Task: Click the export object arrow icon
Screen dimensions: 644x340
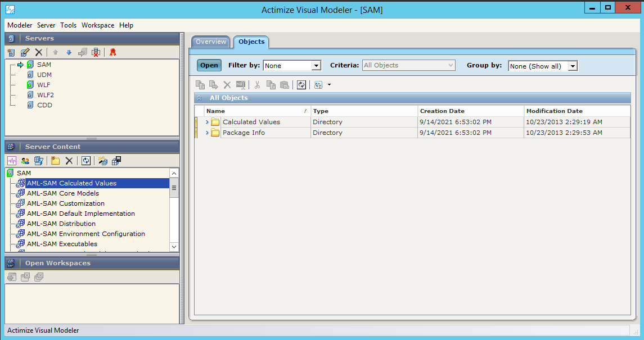Action: 214,85
